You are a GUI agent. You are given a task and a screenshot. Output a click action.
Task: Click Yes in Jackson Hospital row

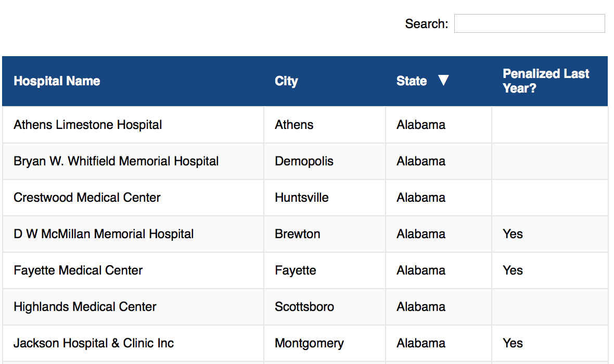513,343
